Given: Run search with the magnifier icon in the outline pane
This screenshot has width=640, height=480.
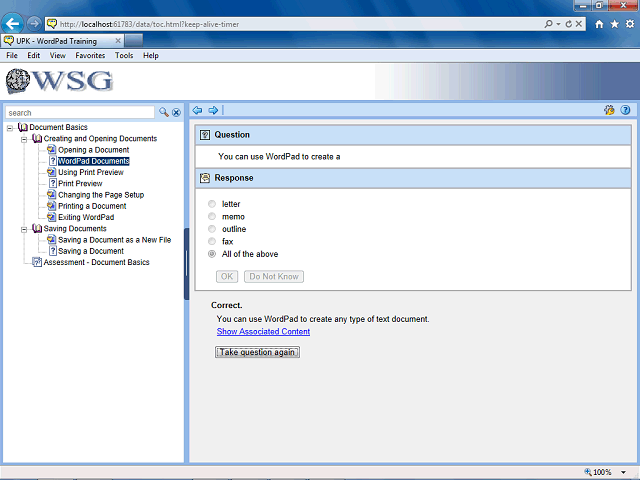Looking at the screenshot, I should click(x=164, y=112).
